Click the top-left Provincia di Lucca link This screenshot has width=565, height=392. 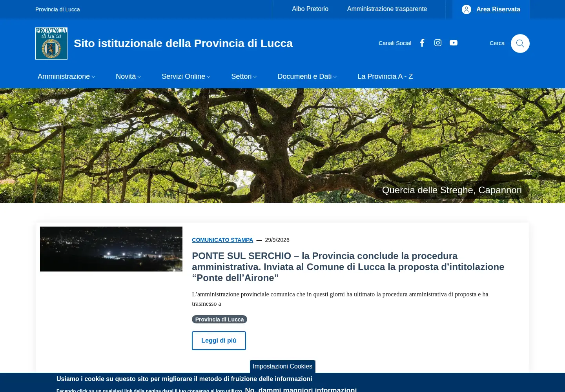point(58,9)
